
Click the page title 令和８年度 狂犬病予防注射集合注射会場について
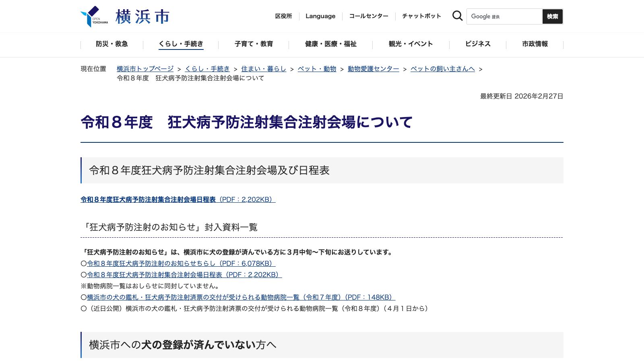tap(247, 122)
